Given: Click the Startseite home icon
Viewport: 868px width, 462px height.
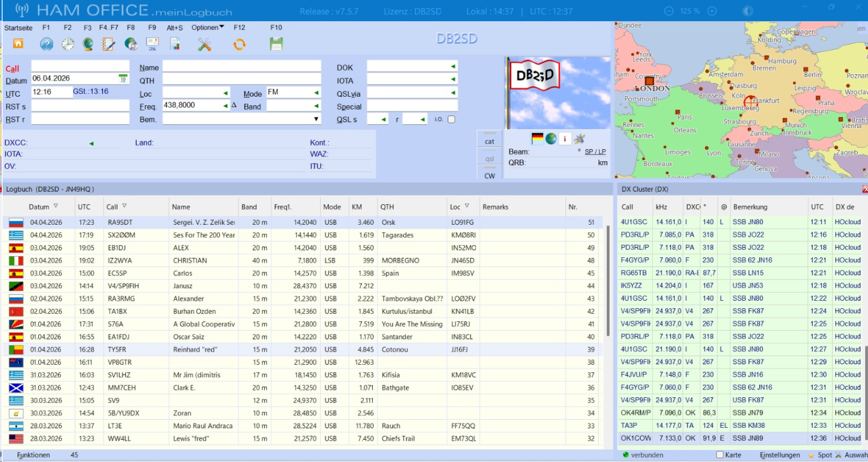Looking at the screenshot, I should (x=18, y=44).
